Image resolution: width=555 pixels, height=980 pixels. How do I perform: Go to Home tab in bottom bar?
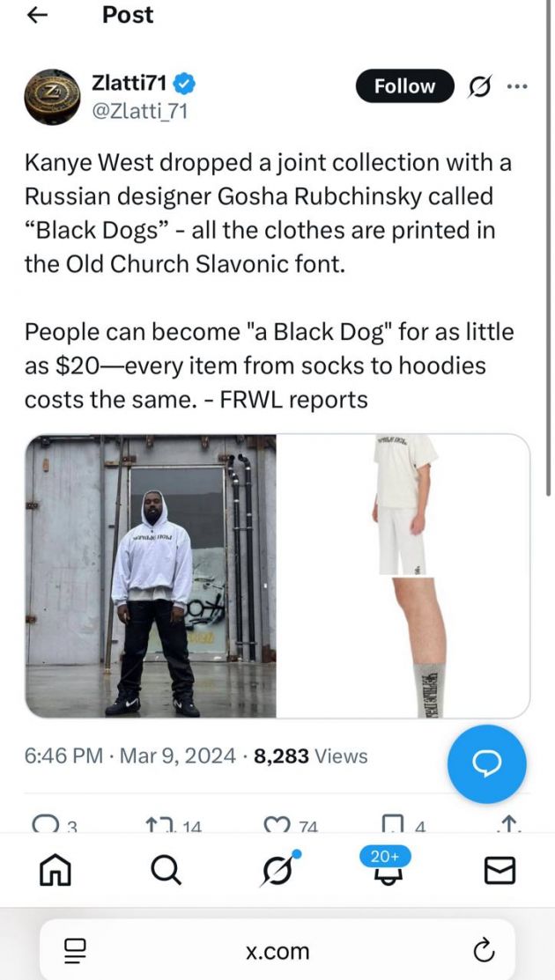(55, 870)
